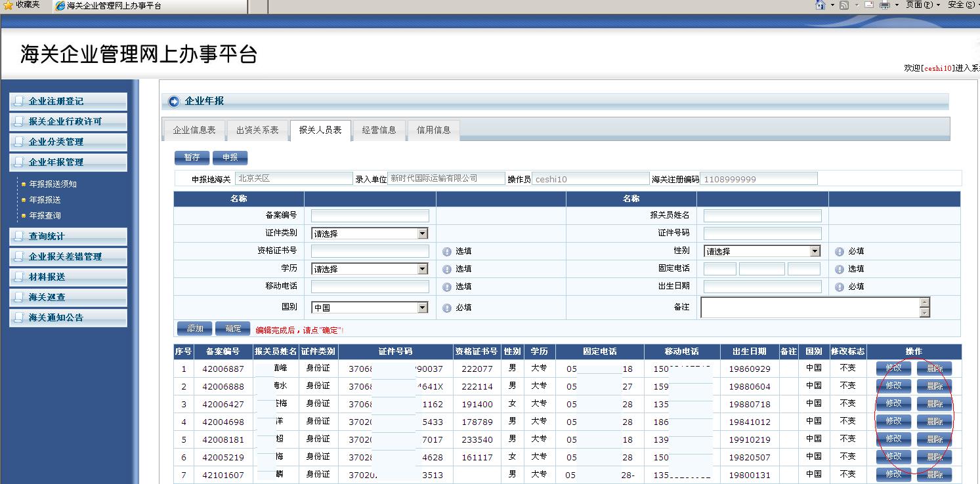The image size is (980, 484).
Task: Switch to the 企业信息表 tab
Action: (x=194, y=130)
